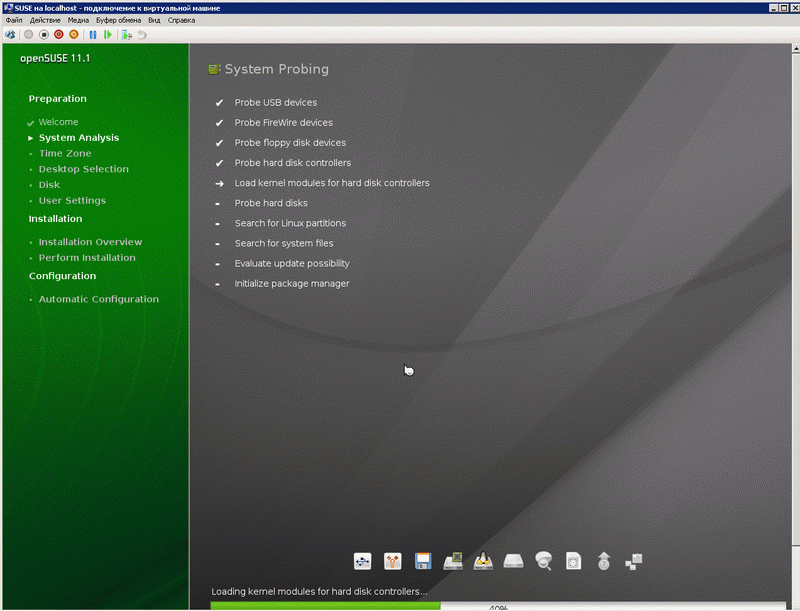Click the Preparation section heading
Viewport: 800px width, 611px height.
[58, 99]
